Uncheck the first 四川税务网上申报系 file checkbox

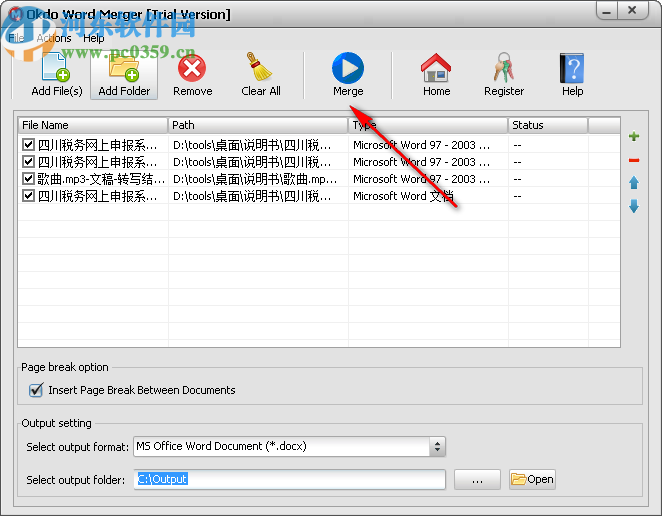point(28,145)
